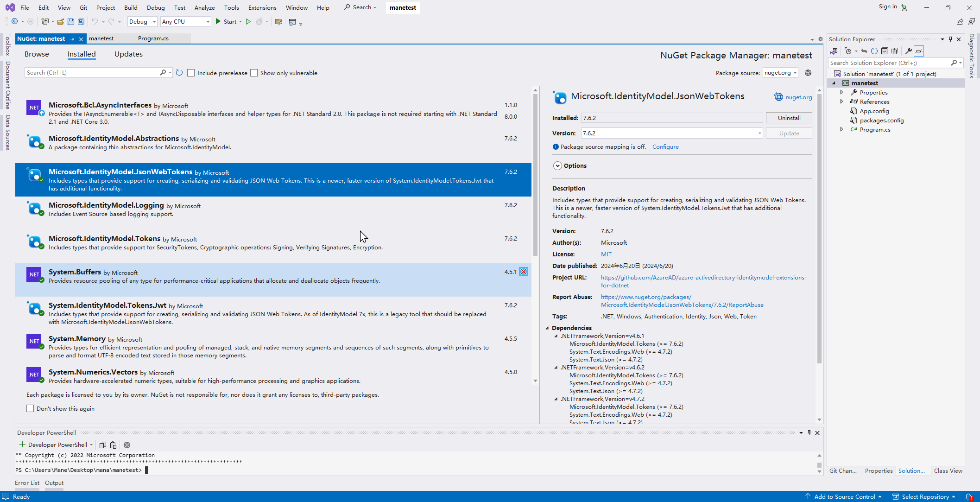
Task: Click the Copy icon in Developer PowerShell toolbar
Action: tap(103, 445)
